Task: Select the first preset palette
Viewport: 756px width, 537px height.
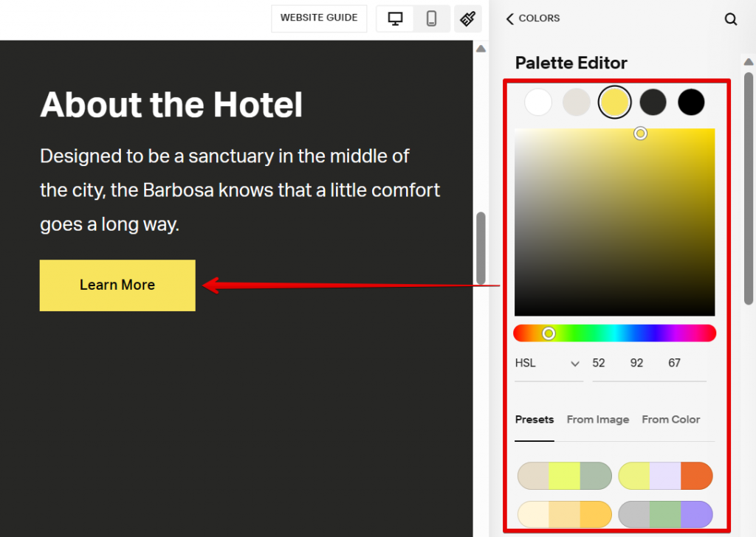Action: point(564,476)
